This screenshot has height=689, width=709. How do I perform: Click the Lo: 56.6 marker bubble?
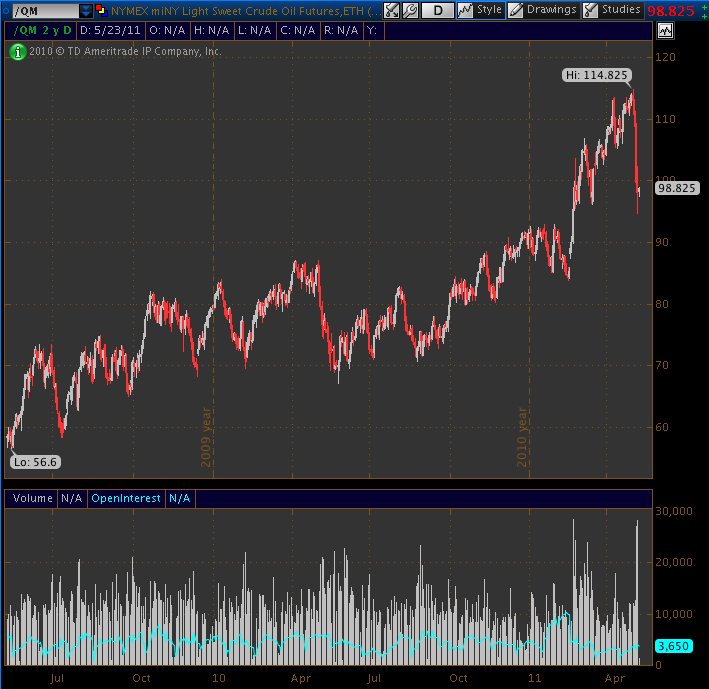(x=35, y=462)
